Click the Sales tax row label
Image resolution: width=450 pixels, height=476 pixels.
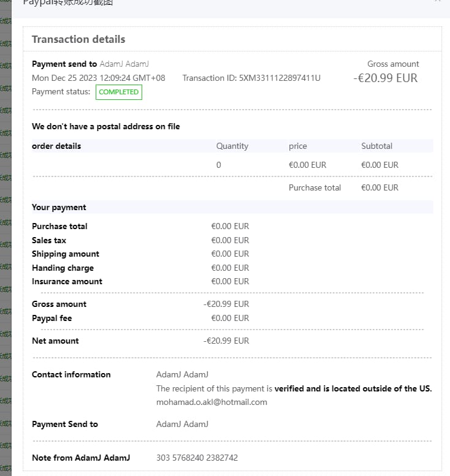click(49, 240)
